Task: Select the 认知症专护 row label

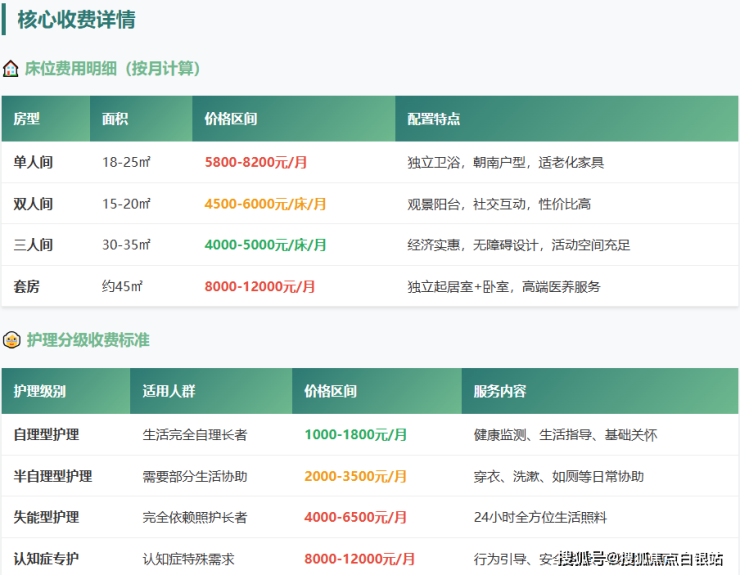Action: point(46,559)
